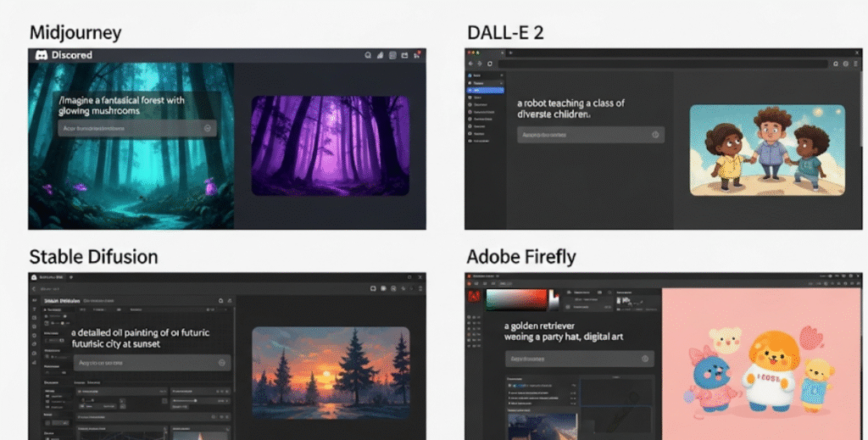
Task: Click input field below 'a party hat, digital art'
Action: (580, 359)
